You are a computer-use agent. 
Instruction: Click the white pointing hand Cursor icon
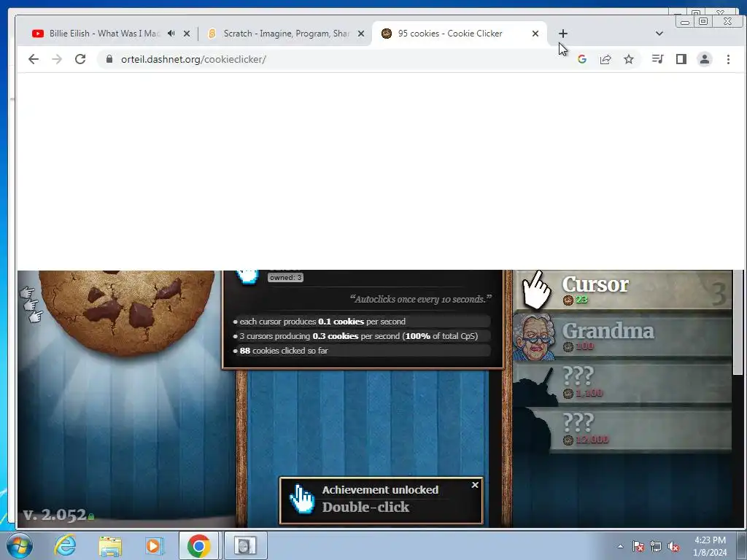pyautogui.click(x=536, y=289)
